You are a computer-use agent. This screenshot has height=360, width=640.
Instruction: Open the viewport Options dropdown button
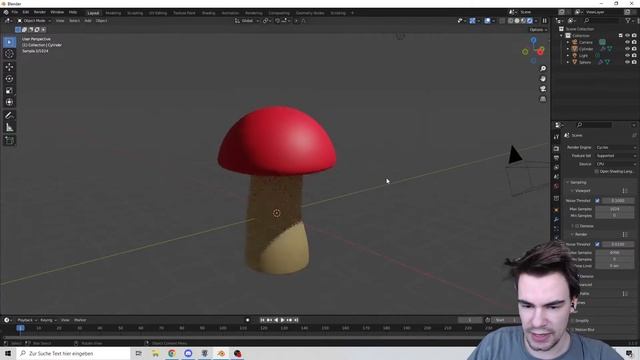[538, 30]
